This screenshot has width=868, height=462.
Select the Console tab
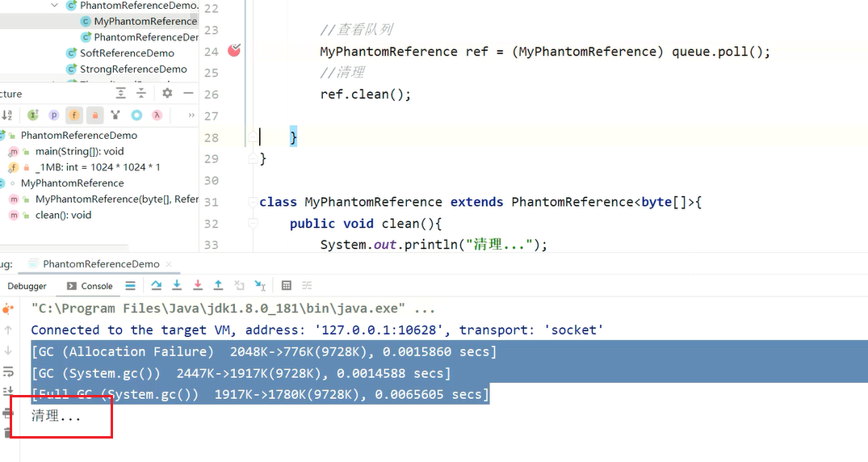click(90, 286)
